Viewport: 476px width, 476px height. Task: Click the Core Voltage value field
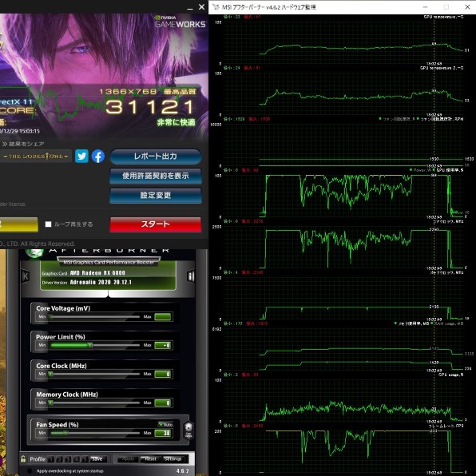(163, 316)
